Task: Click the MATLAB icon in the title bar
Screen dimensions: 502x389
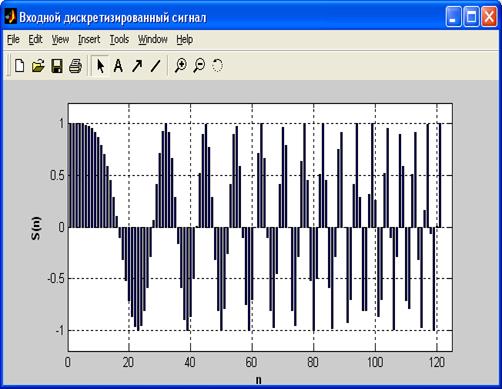Action: point(10,16)
